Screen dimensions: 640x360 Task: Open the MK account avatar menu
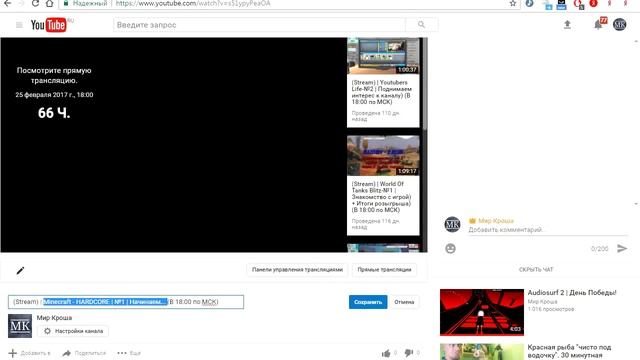[x=619, y=24]
